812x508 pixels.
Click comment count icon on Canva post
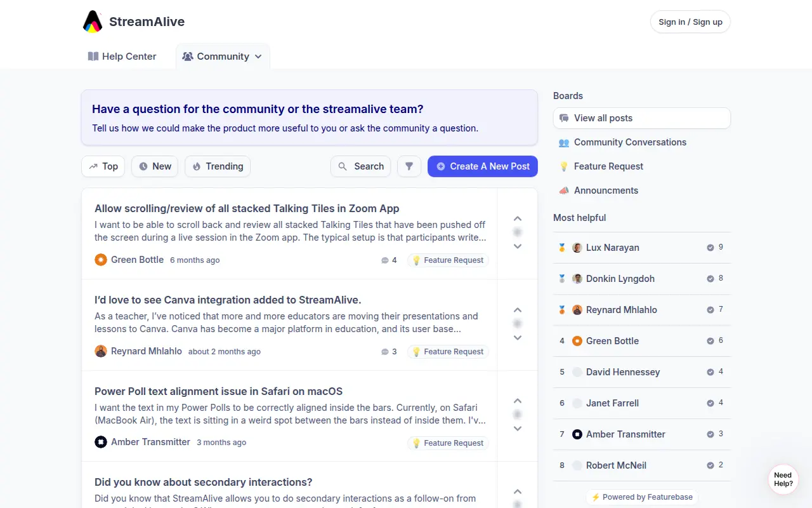click(x=384, y=352)
